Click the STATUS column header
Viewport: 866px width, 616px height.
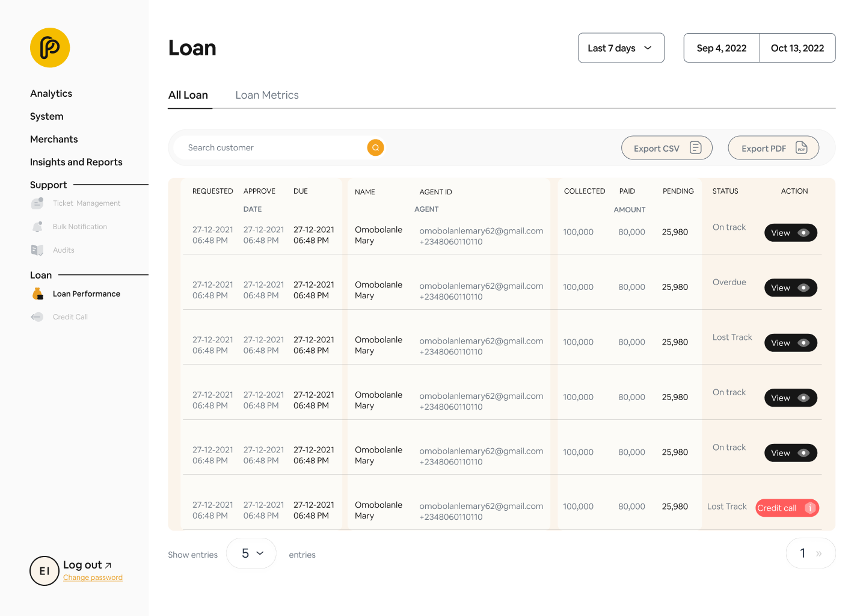pos(725,191)
